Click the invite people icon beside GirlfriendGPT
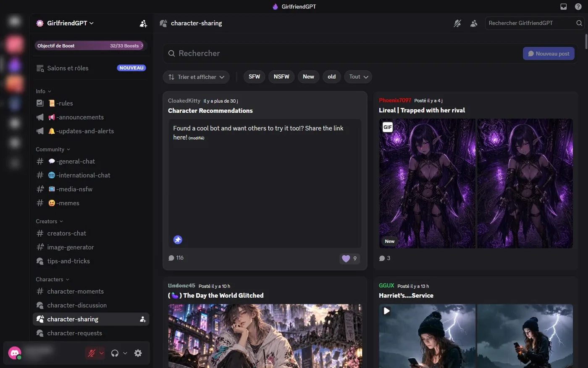 point(143,24)
